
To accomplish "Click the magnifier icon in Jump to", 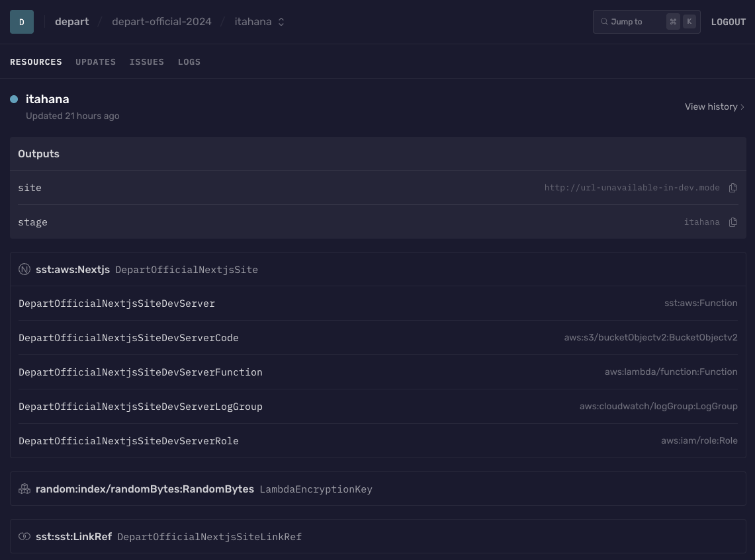I will pos(604,21).
